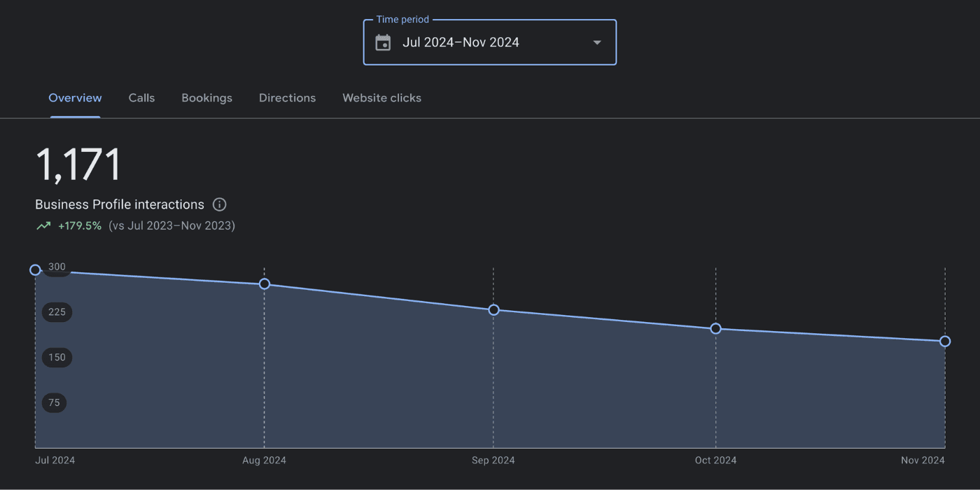Image resolution: width=980 pixels, height=490 pixels.
Task: Click the Jul 2024 data point on the chart
Action: point(35,269)
